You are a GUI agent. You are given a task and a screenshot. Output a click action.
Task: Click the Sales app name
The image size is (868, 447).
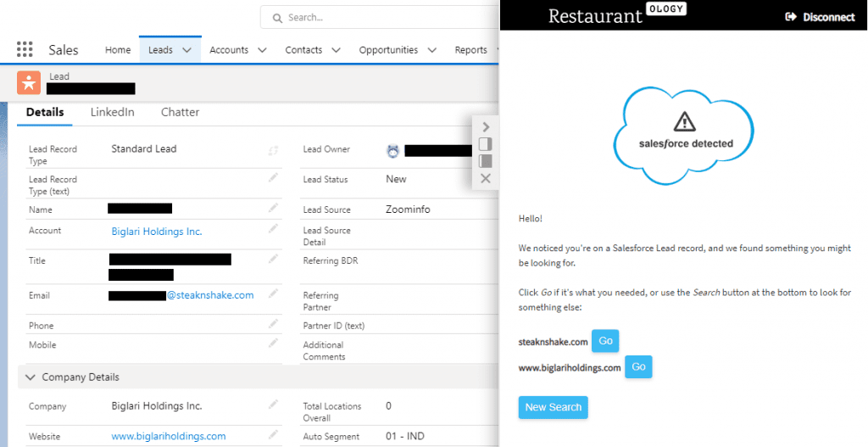click(x=63, y=50)
